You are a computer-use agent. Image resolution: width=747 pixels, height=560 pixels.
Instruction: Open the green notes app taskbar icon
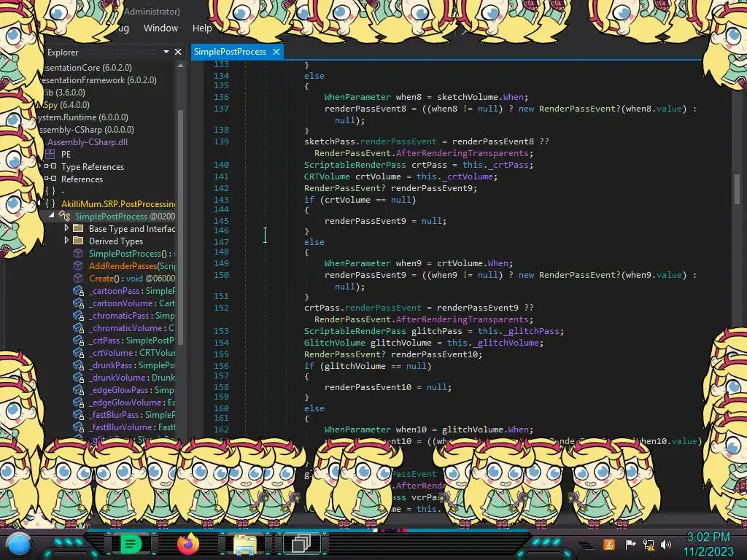tap(130, 544)
